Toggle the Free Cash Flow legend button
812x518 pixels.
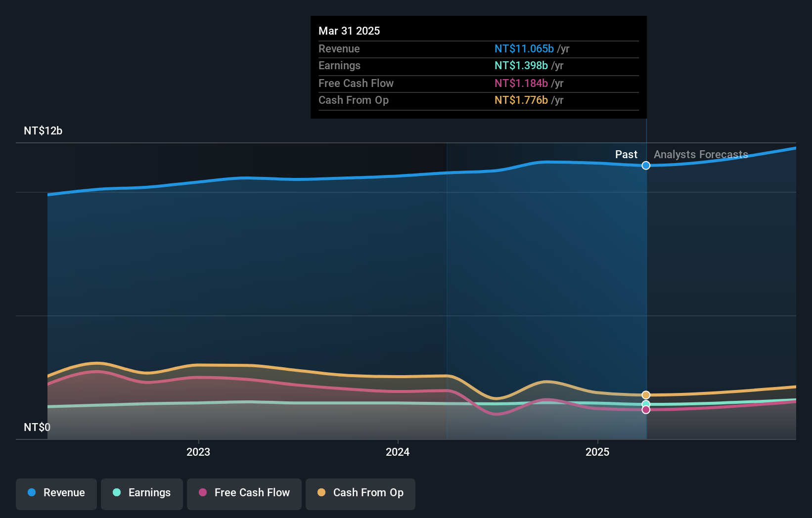(x=244, y=494)
